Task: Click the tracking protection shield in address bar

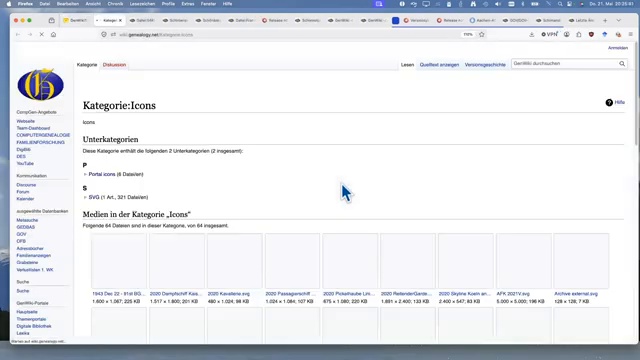Action: click(x=104, y=35)
